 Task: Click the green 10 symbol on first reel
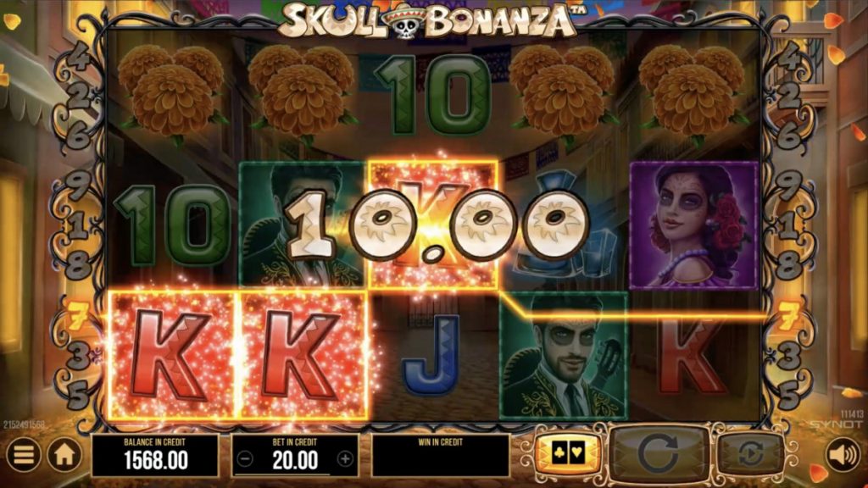(173, 225)
